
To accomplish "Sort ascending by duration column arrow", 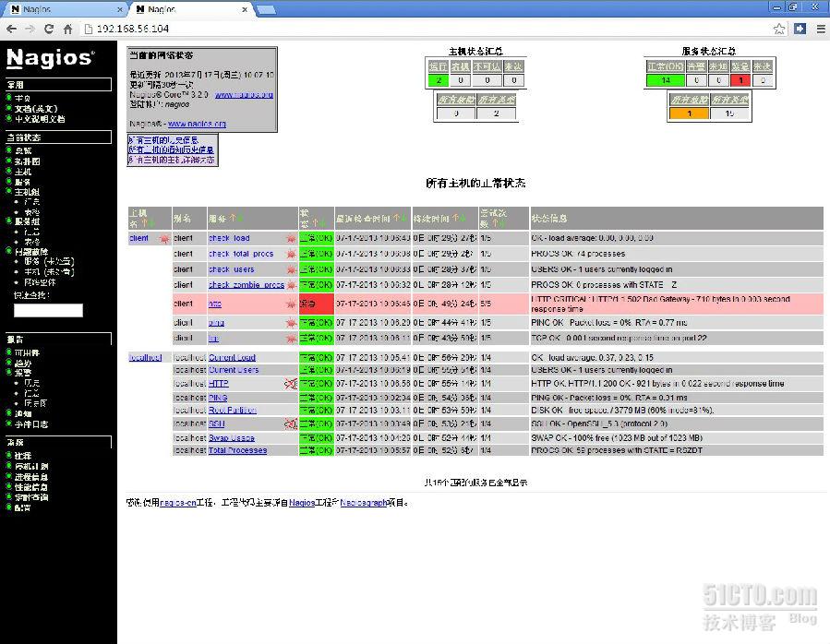I will 455,218.
